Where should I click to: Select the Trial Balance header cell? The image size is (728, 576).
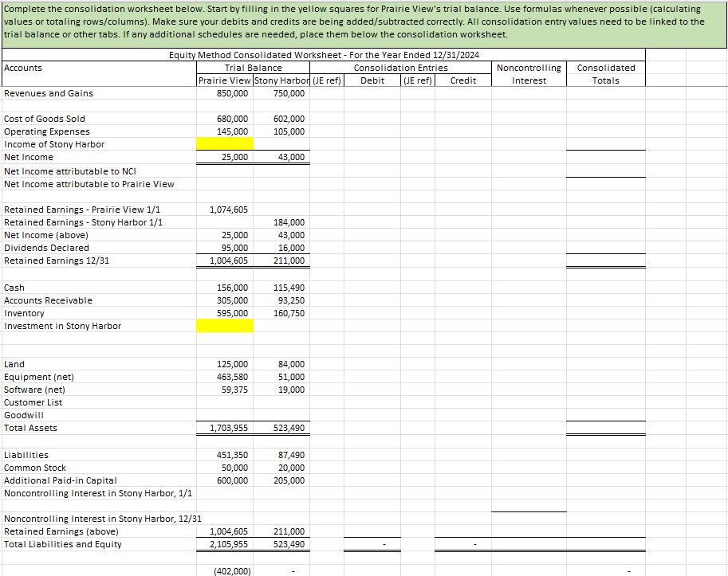pyautogui.click(x=253, y=68)
